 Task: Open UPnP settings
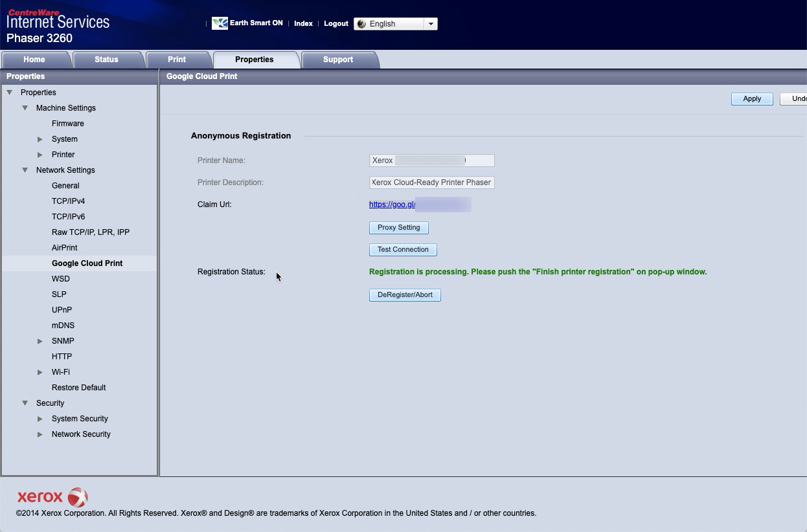(62, 310)
